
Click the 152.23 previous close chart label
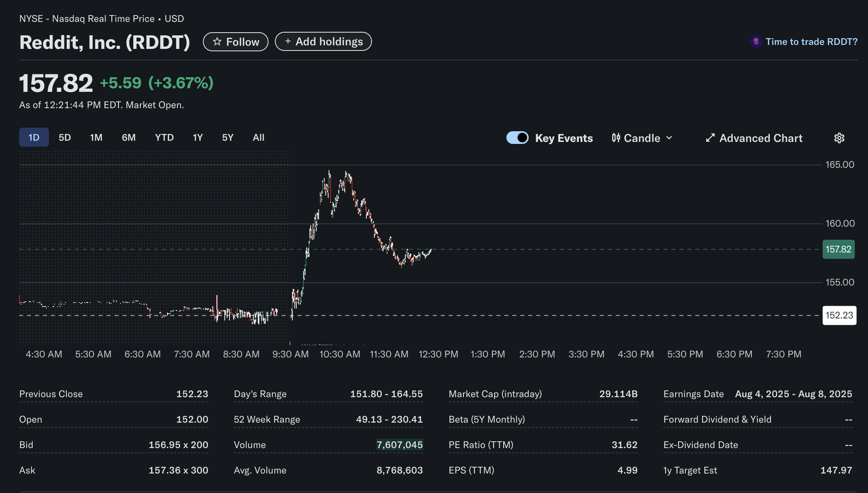click(x=839, y=315)
